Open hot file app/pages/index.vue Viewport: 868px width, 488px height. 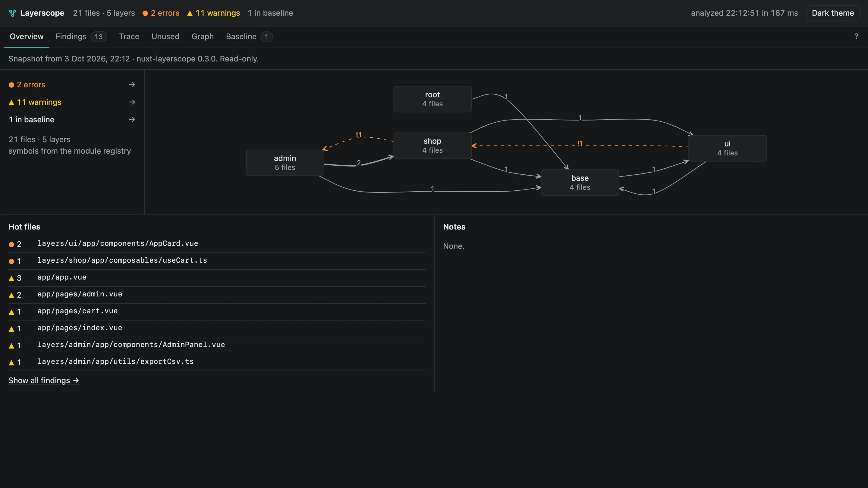[x=217, y=328]
